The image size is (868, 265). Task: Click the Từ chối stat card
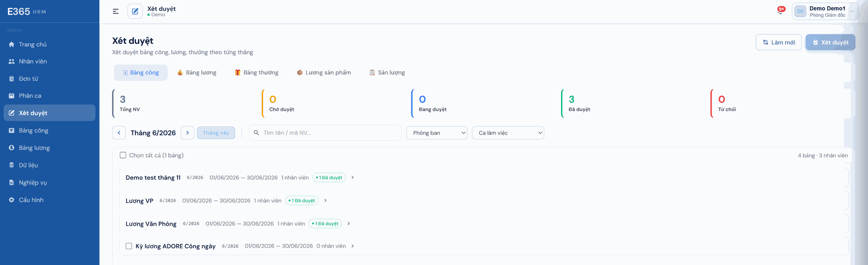click(783, 103)
